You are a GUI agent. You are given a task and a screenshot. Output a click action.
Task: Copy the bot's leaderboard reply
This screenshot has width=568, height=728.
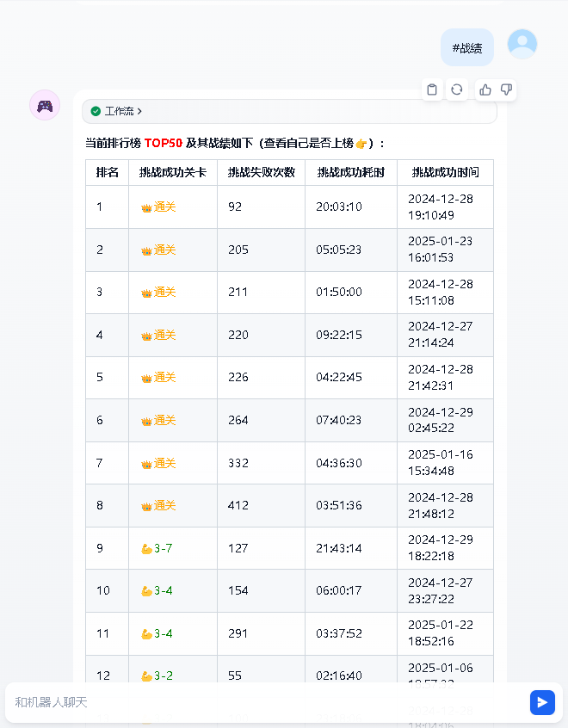coord(432,89)
